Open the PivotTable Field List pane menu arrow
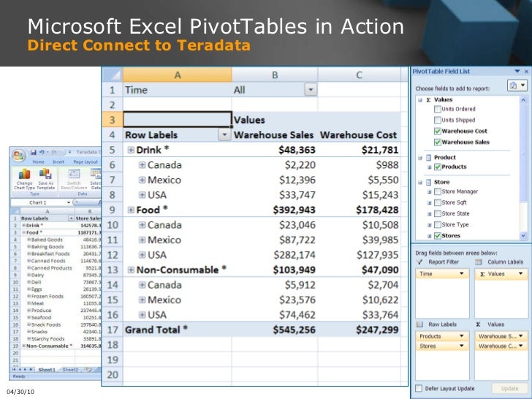The width and height of the screenshot is (532, 399). pyautogui.click(x=517, y=72)
